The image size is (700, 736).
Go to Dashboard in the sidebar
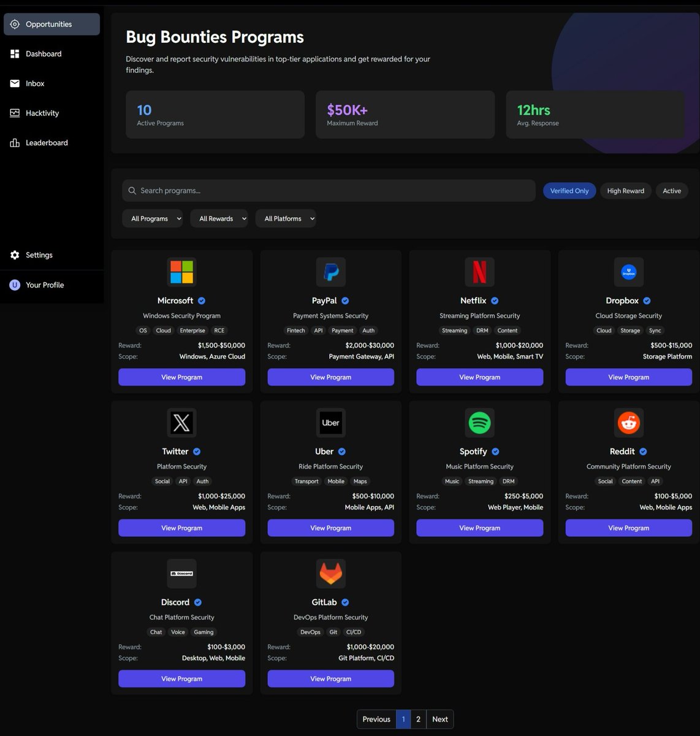coord(51,54)
